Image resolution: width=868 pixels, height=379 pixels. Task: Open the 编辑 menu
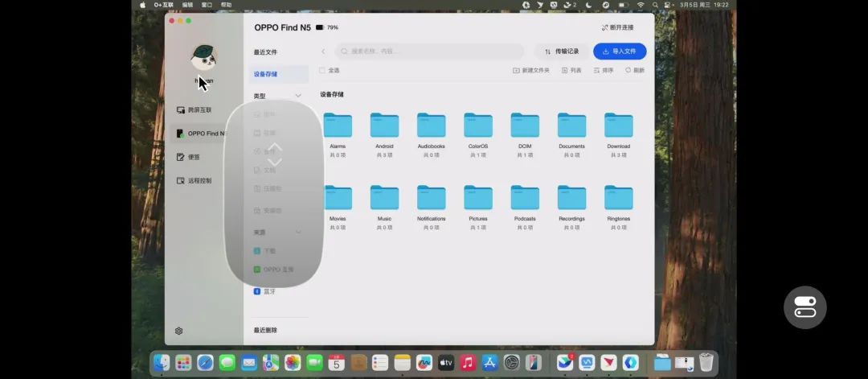(187, 5)
